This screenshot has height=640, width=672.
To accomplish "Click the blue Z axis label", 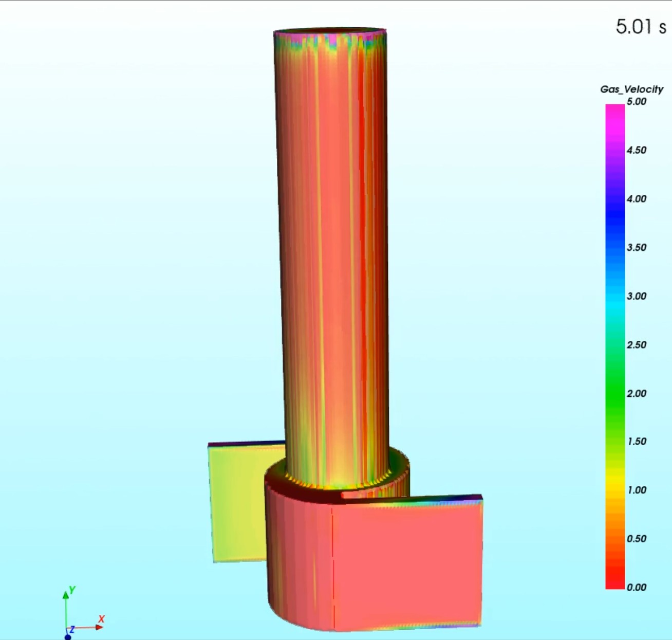I will pos(72,629).
